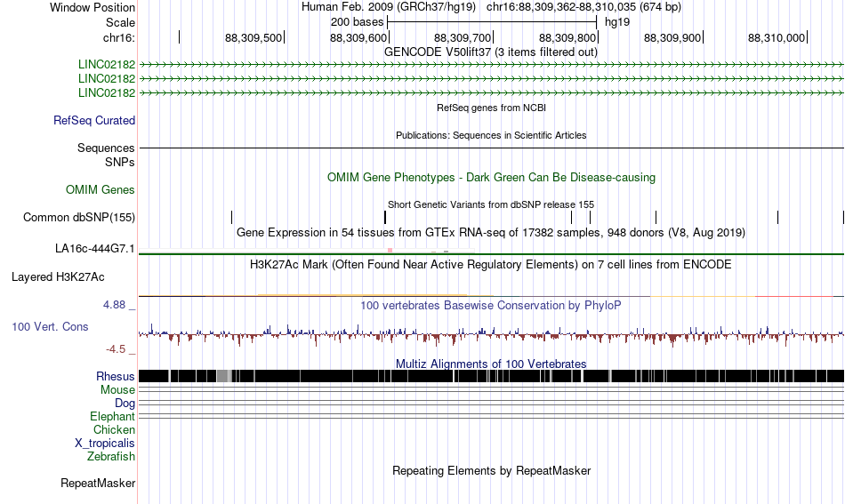Open Common dbSNP(155) track label
This screenshot has width=845, height=504.
click(78, 218)
